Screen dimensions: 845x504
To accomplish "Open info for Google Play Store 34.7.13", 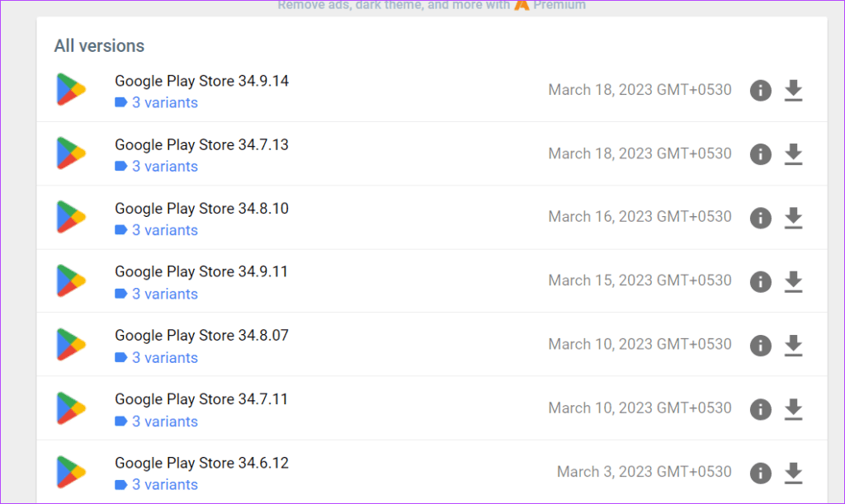I will 760,154.
